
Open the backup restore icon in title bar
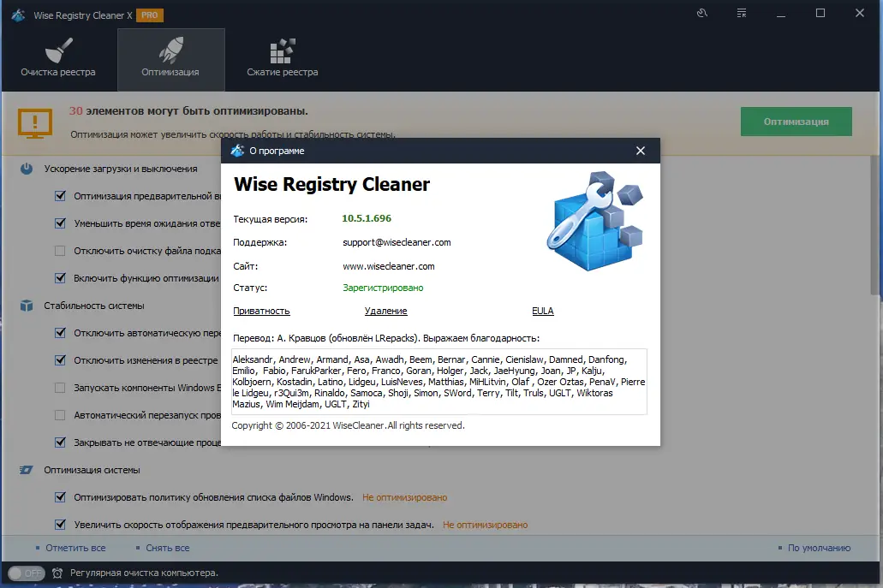[701, 13]
